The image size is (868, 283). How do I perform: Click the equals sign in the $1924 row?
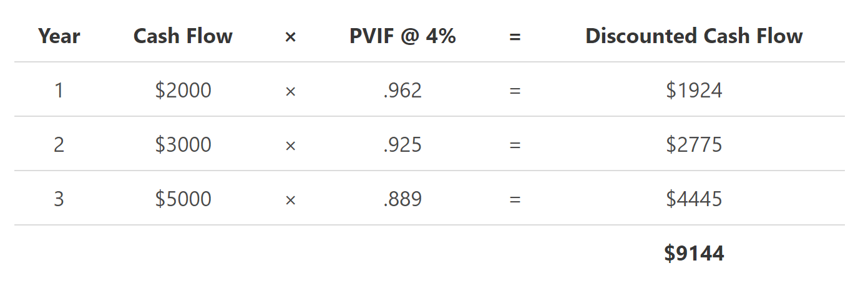click(x=515, y=91)
